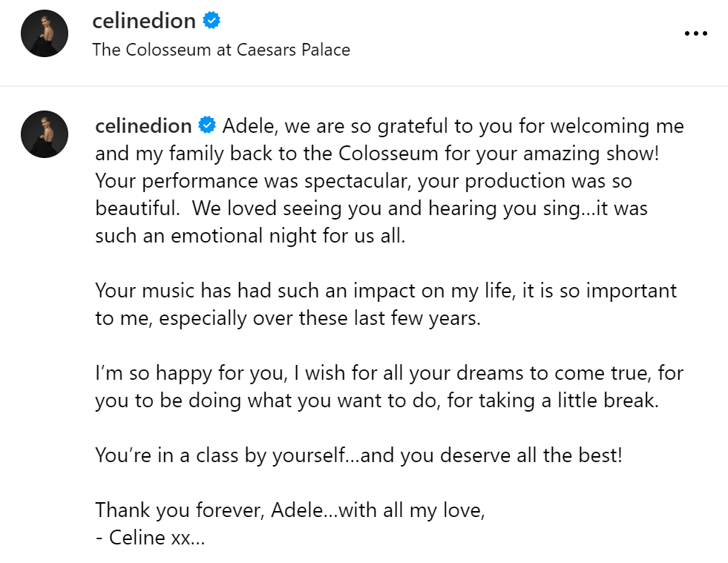728x563 pixels.
Task: Open celinedion avatar beside the caption
Action: click(45, 134)
